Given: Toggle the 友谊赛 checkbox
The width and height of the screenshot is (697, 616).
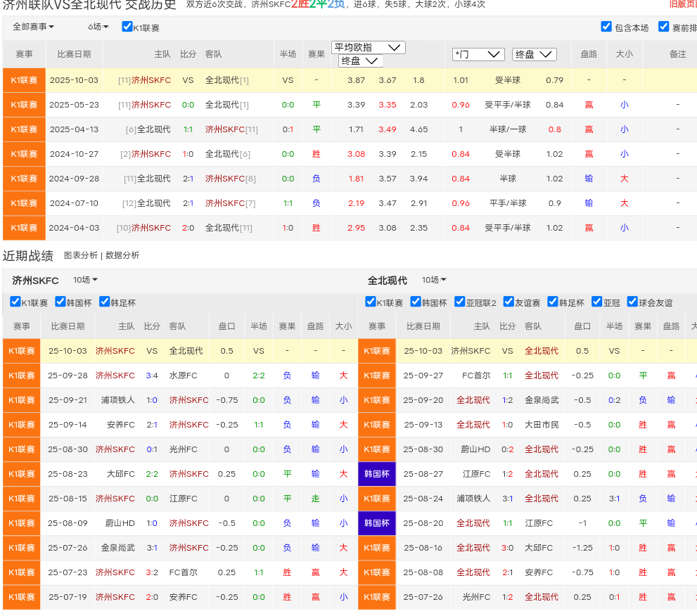Looking at the screenshot, I should point(509,302).
